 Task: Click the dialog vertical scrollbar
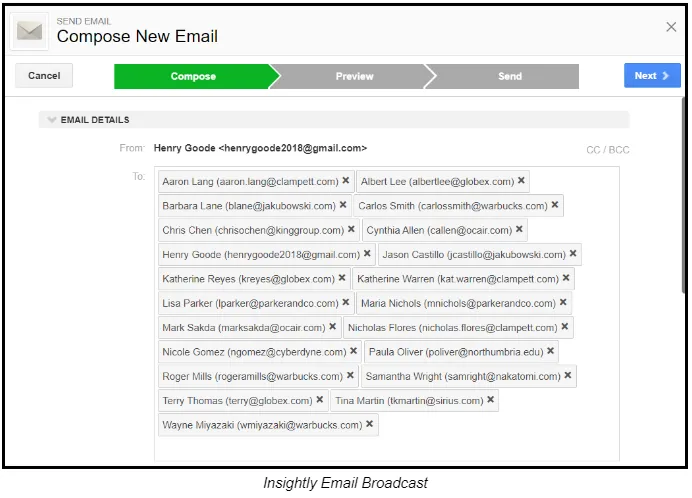pos(683,194)
